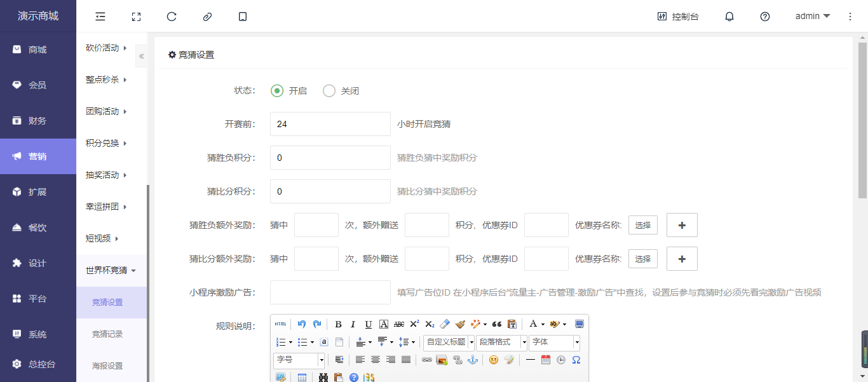The width and height of the screenshot is (868, 382).
Task: Open the vertical three-dots header menu
Action: click(x=850, y=17)
